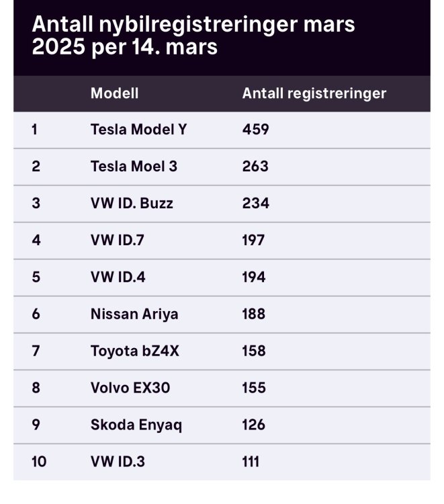Click the VW ID. Buzz model name
This screenshot has height=504, width=444.
coord(132,203)
